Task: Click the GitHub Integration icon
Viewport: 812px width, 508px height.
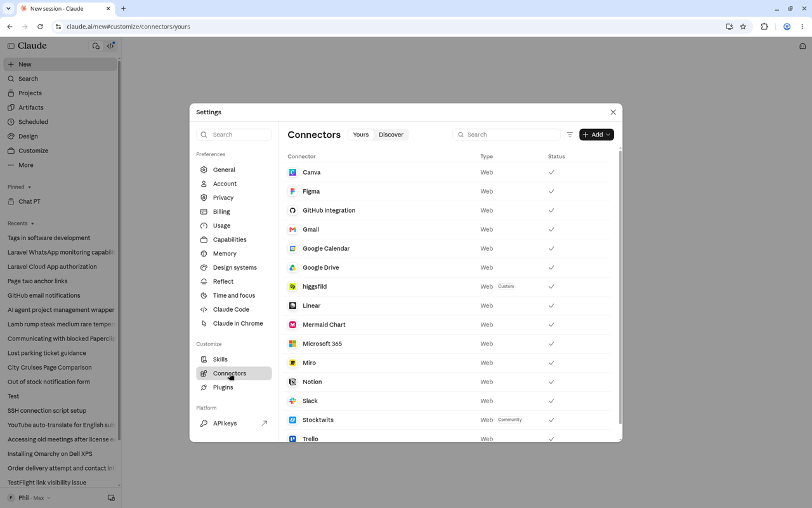Action: click(x=292, y=210)
